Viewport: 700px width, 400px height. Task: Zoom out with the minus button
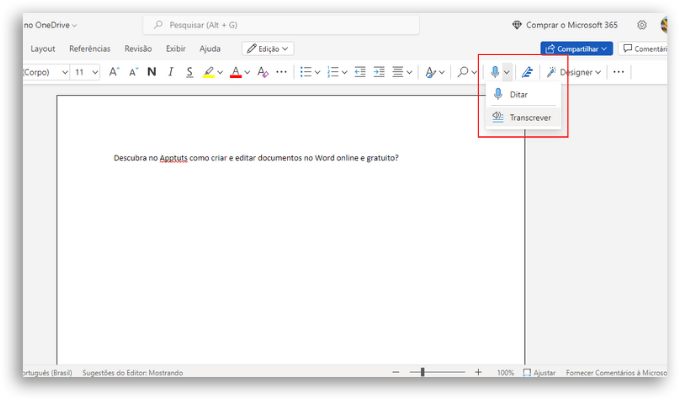(396, 372)
